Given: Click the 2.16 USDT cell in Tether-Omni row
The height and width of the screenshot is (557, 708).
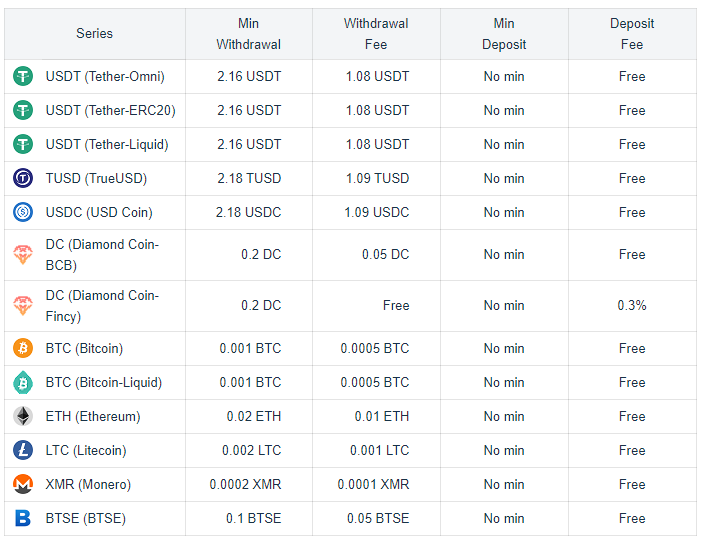Looking at the screenshot, I should click(x=249, y=76).
